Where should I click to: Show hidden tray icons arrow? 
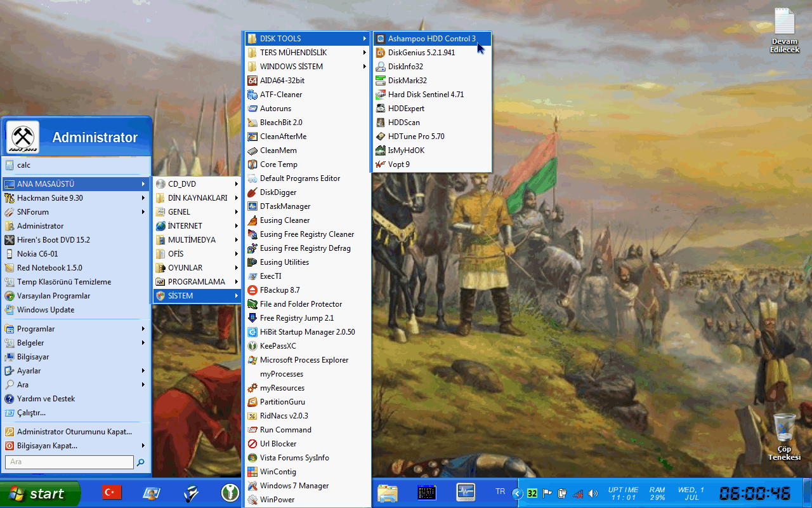[518, 493]
